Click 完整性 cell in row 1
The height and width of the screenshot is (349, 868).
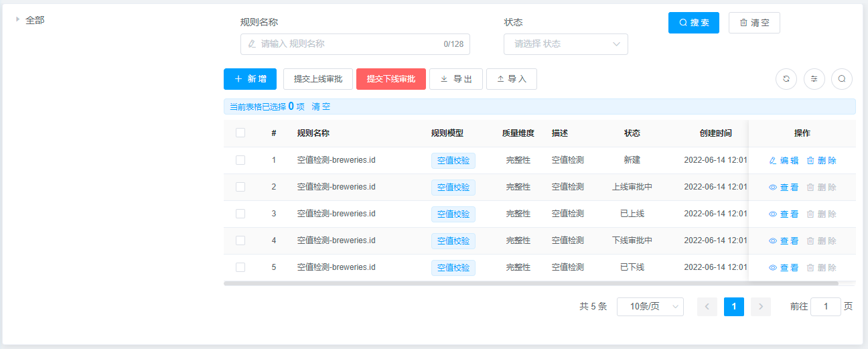(x=518, y=160)
